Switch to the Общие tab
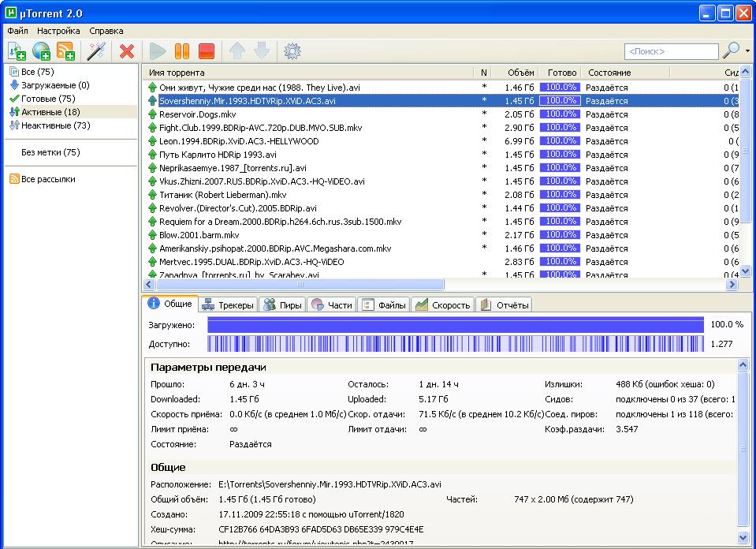This screenshot has height=549, width=756. (x=170, y=304)
